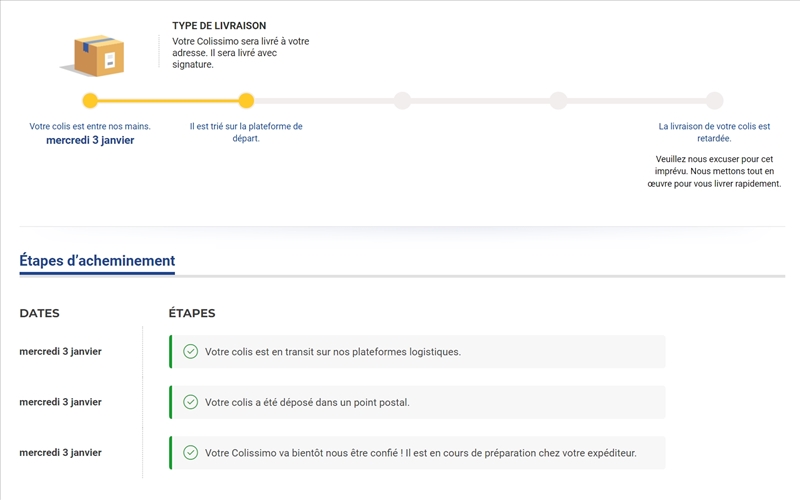The image size is (800, 500).
Task: Click the yellow progress bar between the first two steps
Action: click(x=168, y=100)
